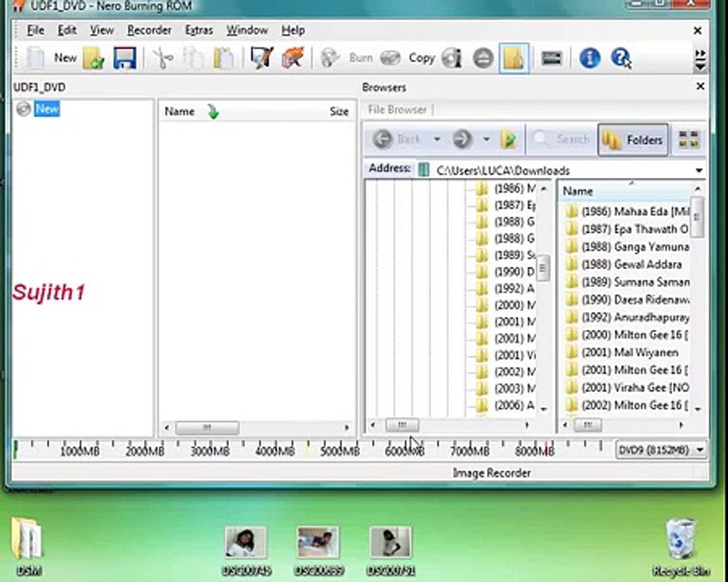Open the Back history dropdown arrow

437,139
